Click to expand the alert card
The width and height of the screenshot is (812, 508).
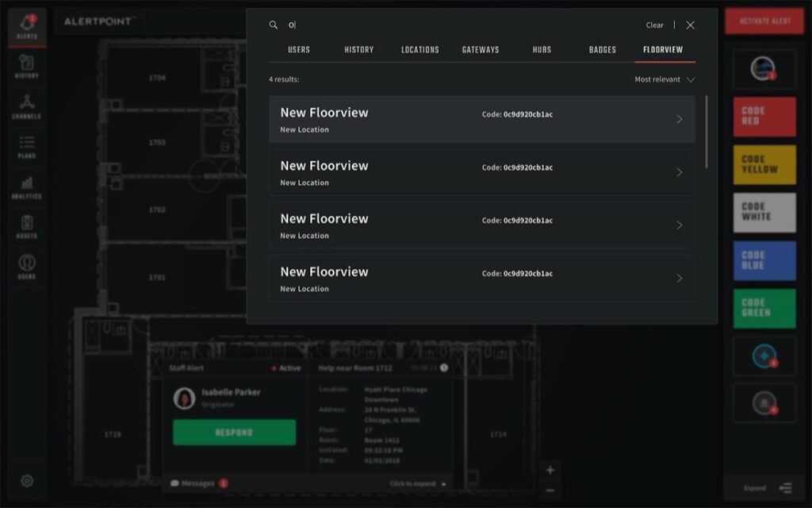point(417,483)
